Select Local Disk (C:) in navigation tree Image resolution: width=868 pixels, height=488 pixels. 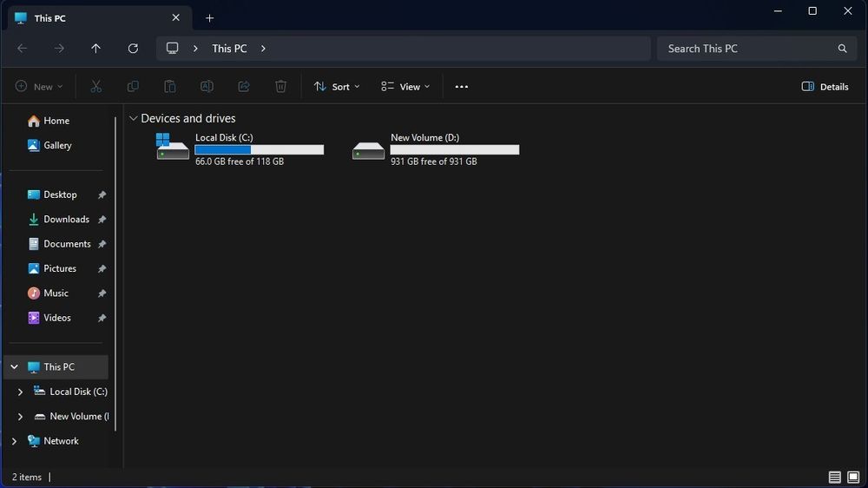(x=70, y=392)
